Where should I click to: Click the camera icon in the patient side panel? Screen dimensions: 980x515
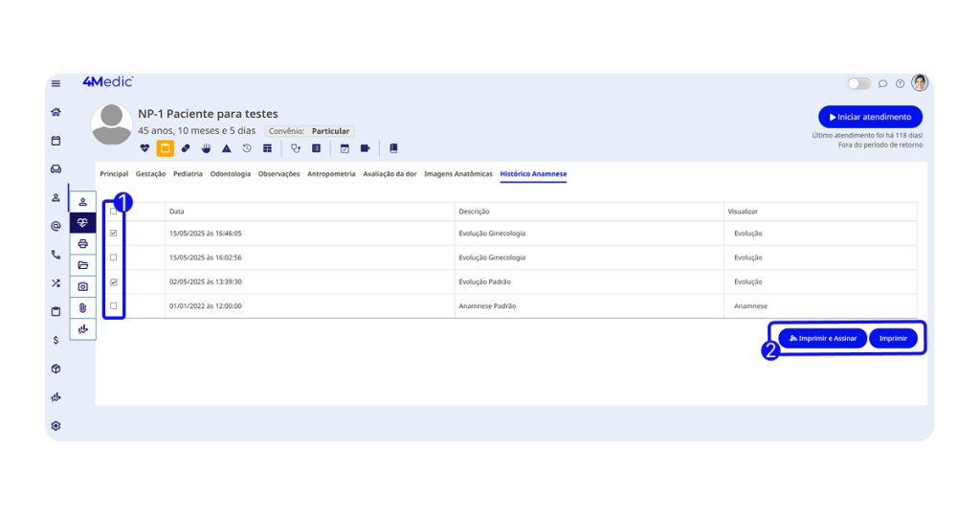[x=83, y=286]
